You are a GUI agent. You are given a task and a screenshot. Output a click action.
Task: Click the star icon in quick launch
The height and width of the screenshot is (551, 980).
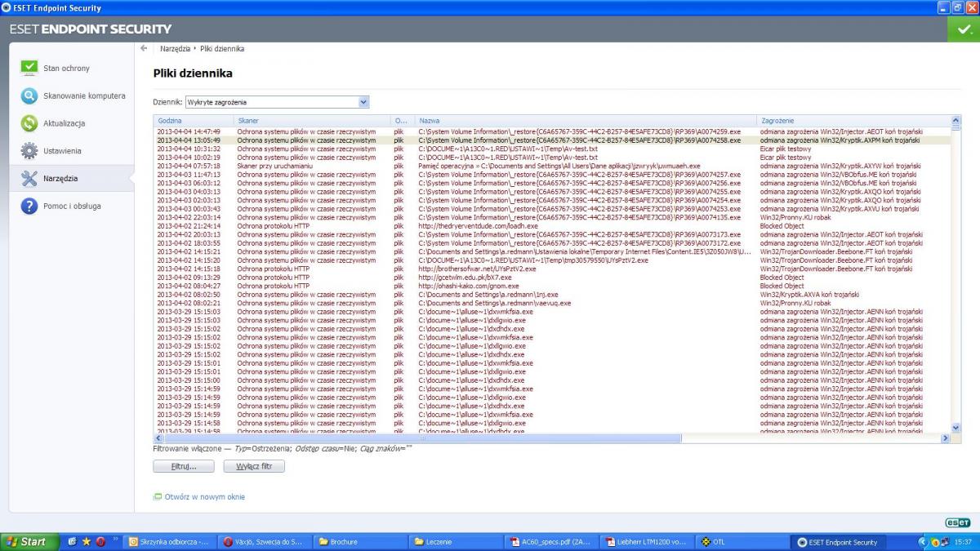tap(86, 541)
